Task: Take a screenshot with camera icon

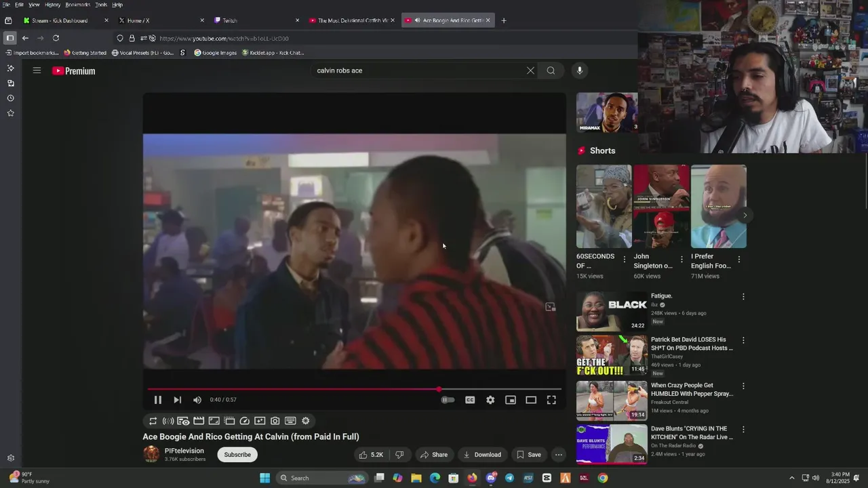Action: pyautogui.click(x=275, y=421)
